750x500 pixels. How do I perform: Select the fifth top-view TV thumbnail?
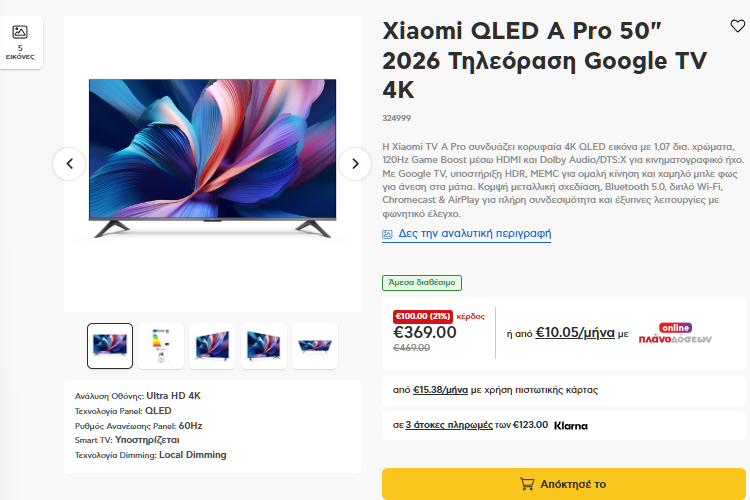pos(314,346)
